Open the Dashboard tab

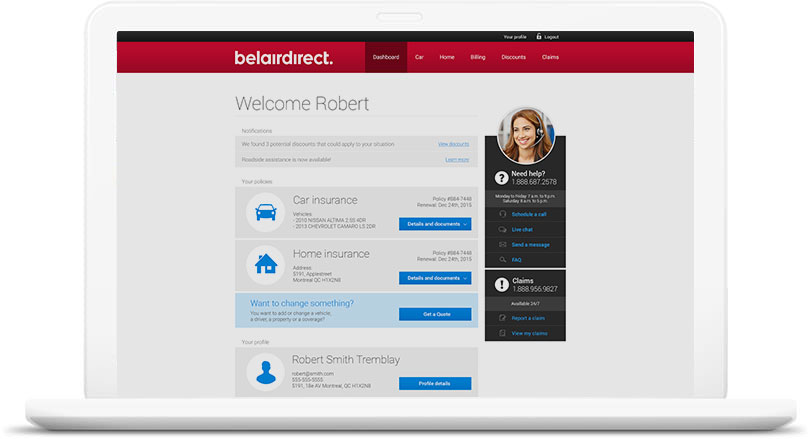tap(386, 57)
